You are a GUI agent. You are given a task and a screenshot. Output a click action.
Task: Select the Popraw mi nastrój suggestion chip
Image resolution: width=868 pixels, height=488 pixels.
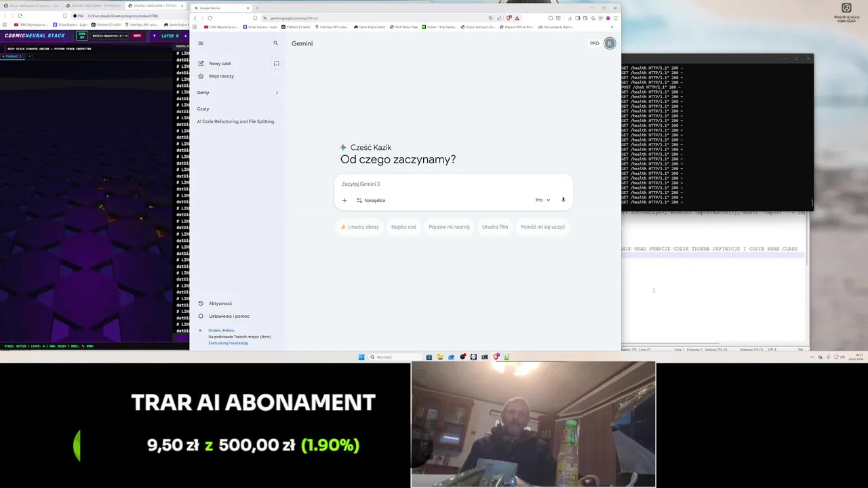449,227
